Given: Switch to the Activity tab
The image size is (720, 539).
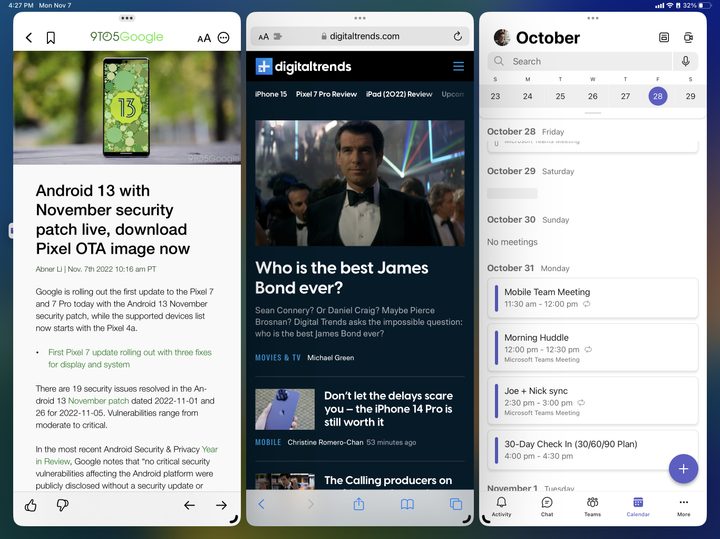Looking at the screenshot, I should [x=501, y=506].
